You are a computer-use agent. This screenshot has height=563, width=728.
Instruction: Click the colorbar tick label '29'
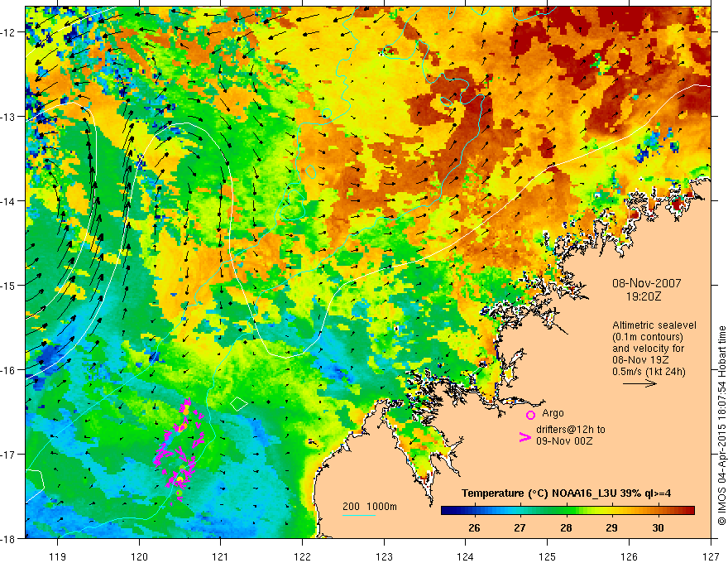coord(611,527)
